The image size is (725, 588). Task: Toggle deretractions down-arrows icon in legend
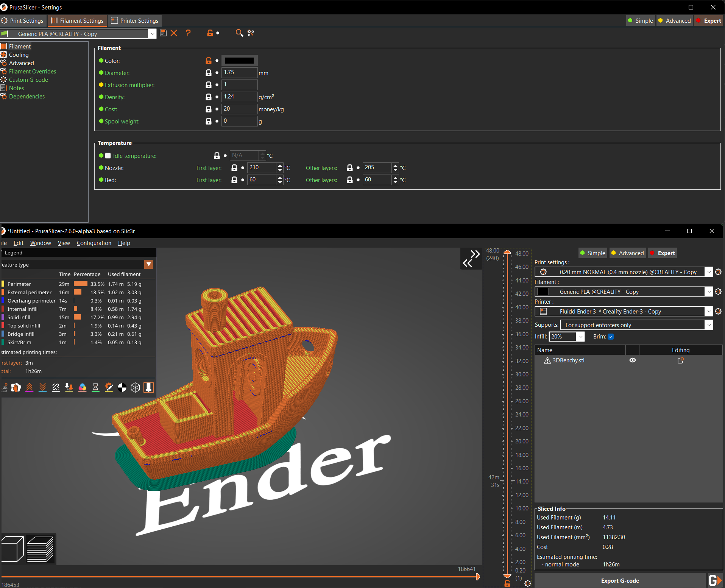click(42, 387)
